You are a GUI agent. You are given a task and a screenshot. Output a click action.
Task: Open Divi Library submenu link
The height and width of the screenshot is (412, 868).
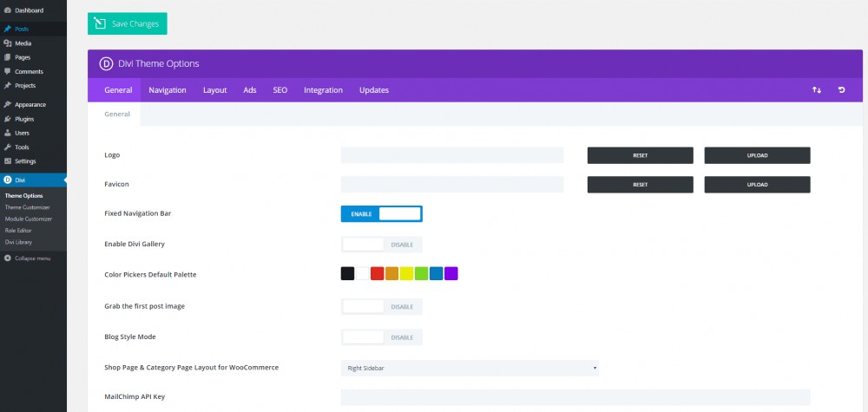pos(19,242)
